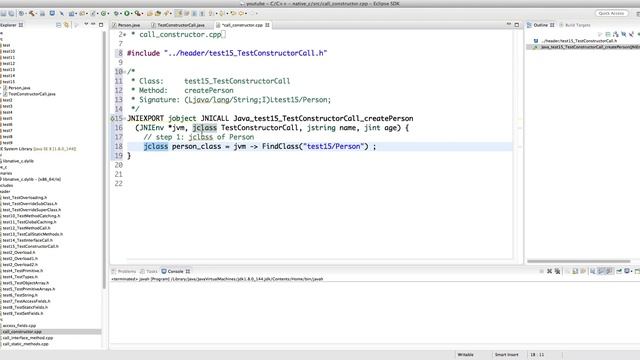Click the Display Selected Console icon
This screenshot has height=360, width=640.
[x=627, y=271]
